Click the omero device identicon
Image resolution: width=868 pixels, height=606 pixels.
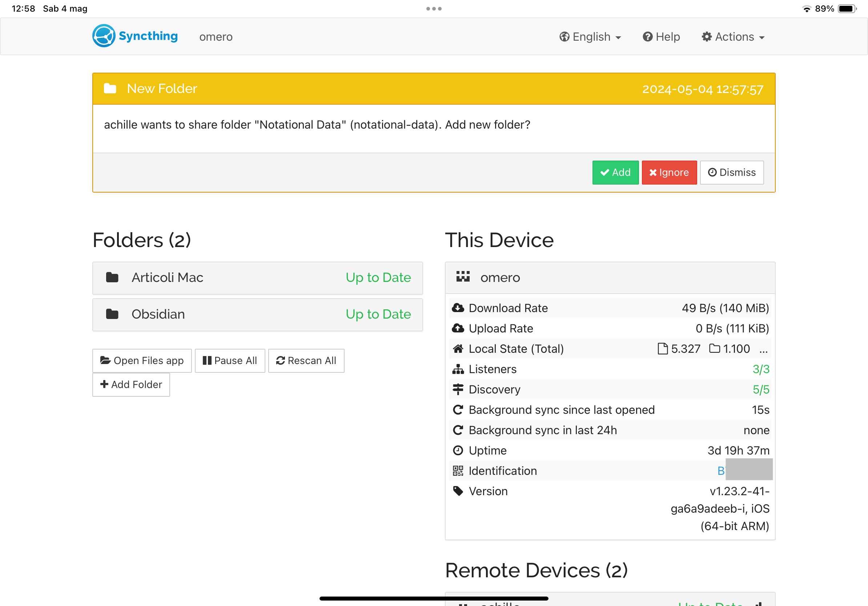[463, 277]
